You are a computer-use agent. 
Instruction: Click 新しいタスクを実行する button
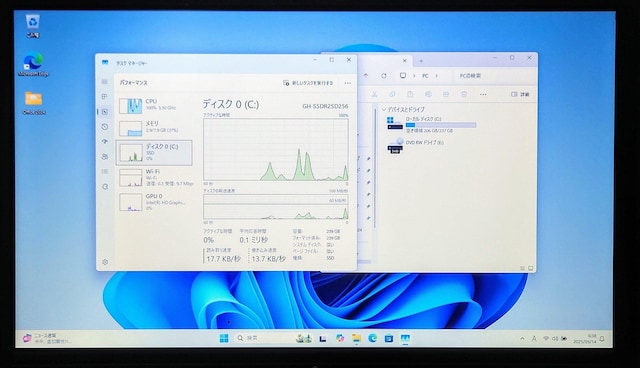click(308, 83)
